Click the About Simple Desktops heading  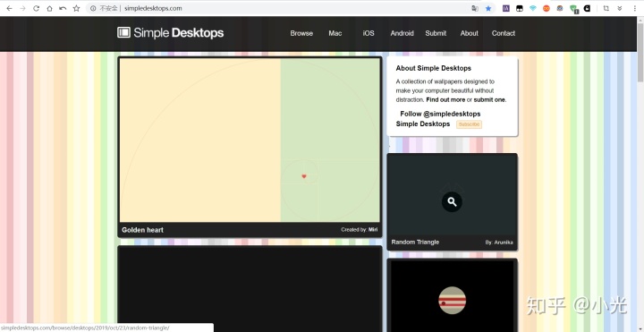click(433, 68)
